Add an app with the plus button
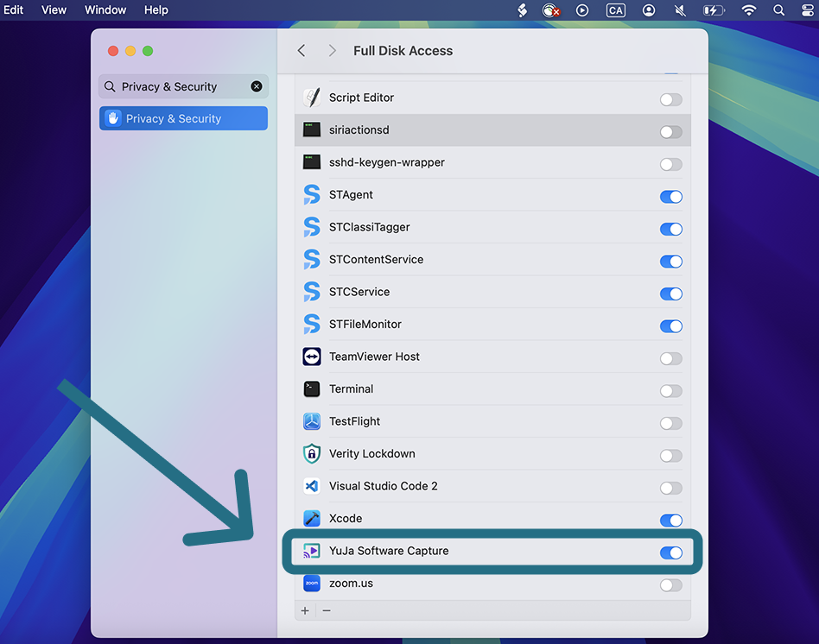The image size is (819, 644). [x=305, y=610]
